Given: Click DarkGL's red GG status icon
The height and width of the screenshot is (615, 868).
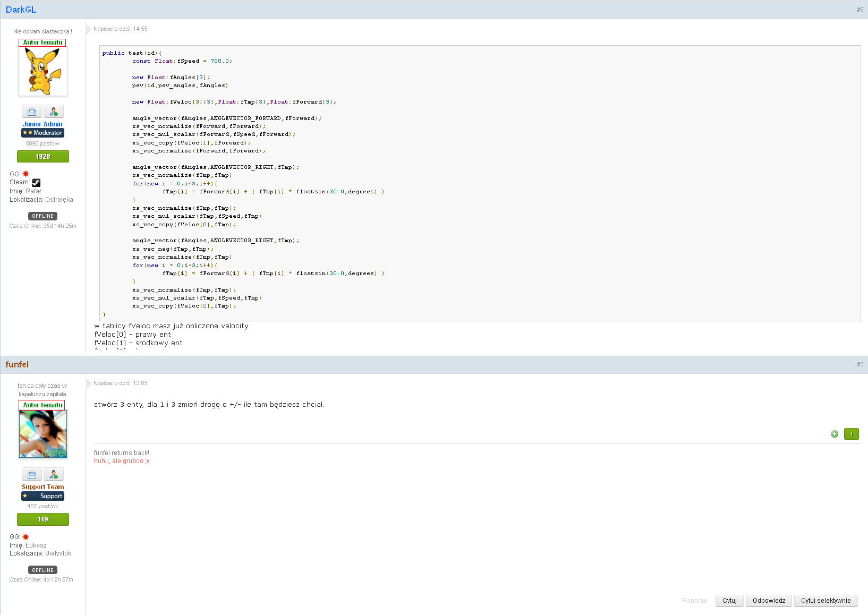Looking at the screenshot, I should (x=25, y=174).
